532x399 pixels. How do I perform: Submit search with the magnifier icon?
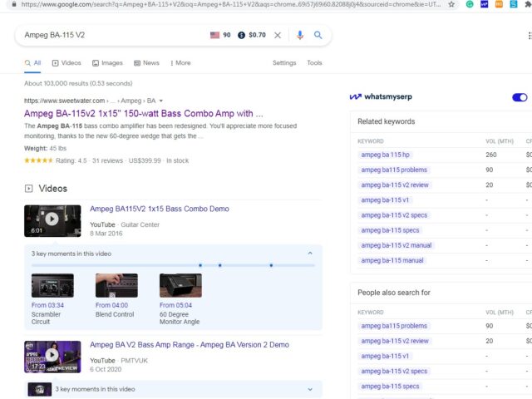318,35
